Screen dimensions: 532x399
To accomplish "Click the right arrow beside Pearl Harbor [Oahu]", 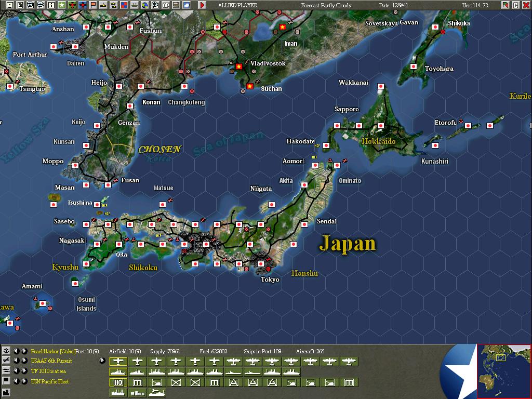I will point(23,350).
